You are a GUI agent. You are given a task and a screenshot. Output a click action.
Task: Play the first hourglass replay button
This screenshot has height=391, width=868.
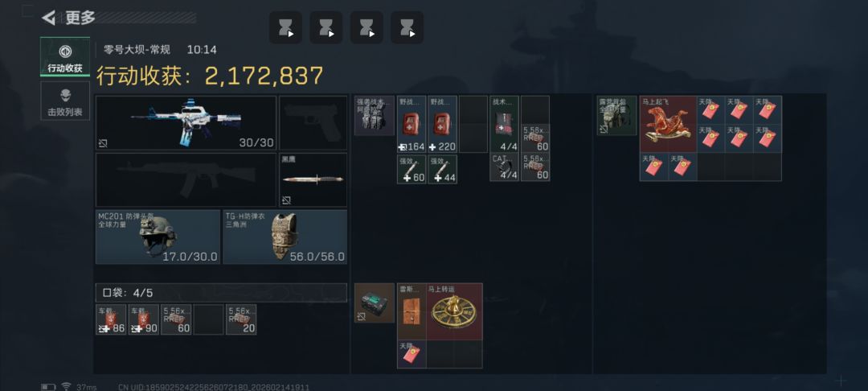pos(285,27)
